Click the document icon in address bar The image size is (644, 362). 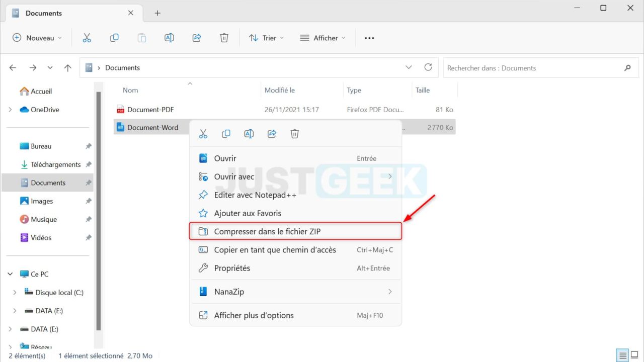[x=89, y=67]
